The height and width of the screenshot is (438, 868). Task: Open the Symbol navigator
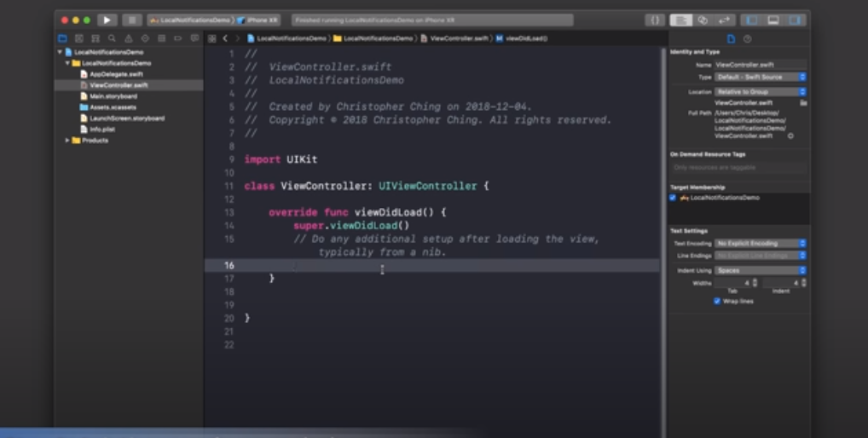click(95, 38)
